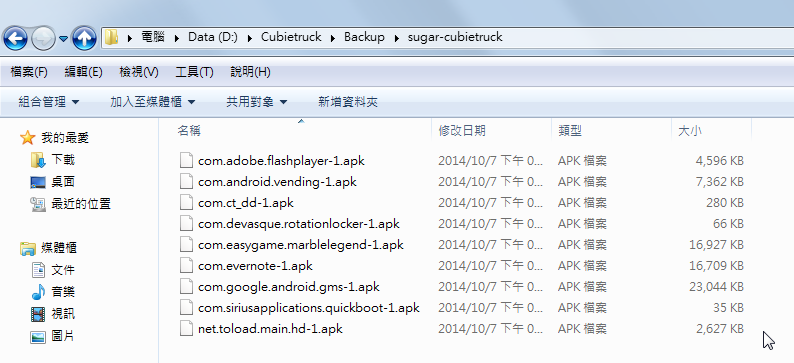Select Data (D:) in the breadcrumb path
Viewport: 794px width, 363px height.
tap(213, 37)
